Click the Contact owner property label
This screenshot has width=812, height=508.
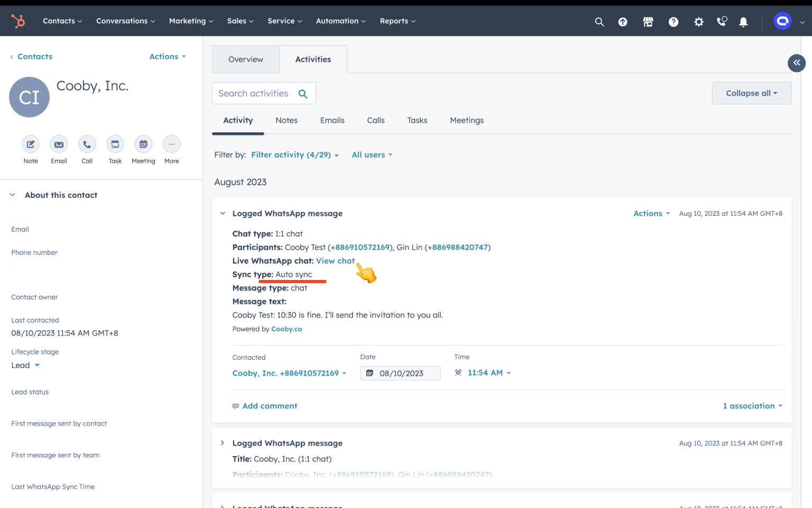click(x=34, y=297)
